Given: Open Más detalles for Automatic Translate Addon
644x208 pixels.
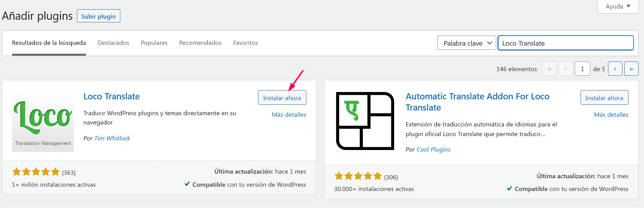Looking at the screenshot, I should click(611, 114).
